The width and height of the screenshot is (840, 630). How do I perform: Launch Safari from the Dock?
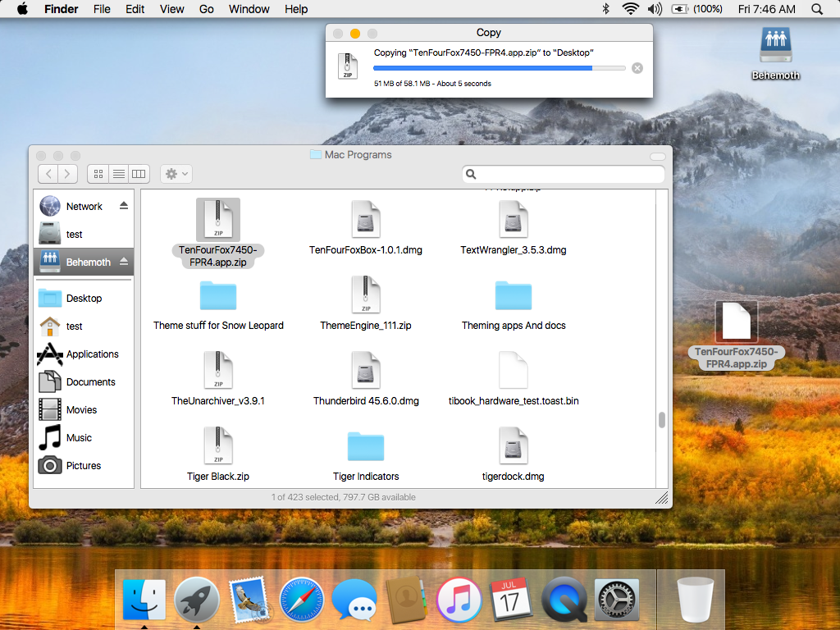(x=302, y=600)
